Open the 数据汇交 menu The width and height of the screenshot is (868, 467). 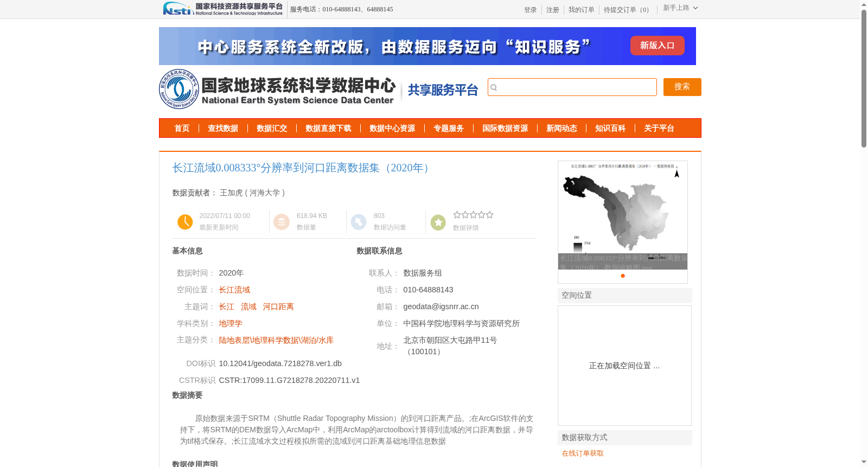tap(272, 129)
